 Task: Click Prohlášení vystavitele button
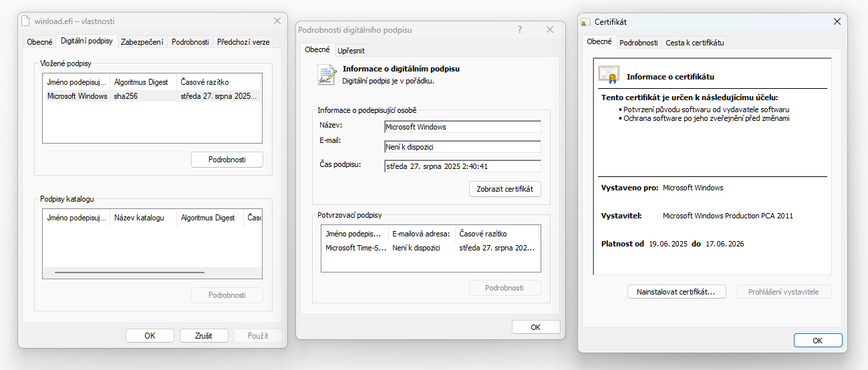point(785,292)
